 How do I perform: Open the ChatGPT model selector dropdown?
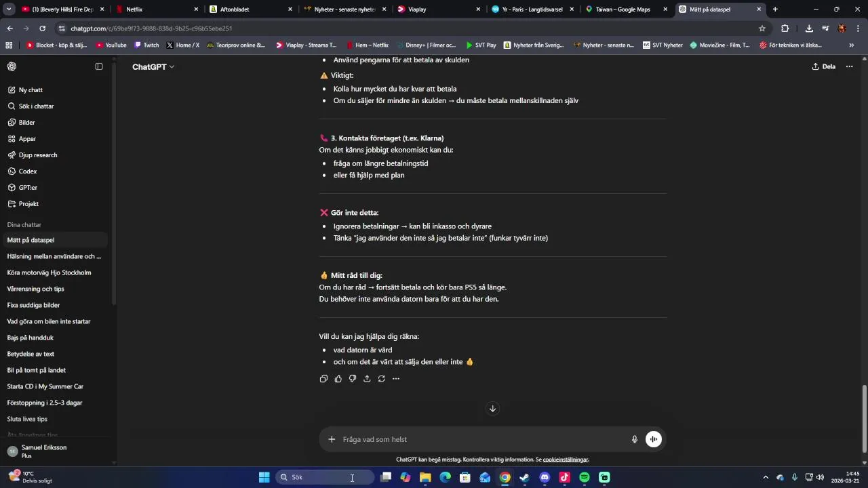pyautogui.click(x=153, y=66)
